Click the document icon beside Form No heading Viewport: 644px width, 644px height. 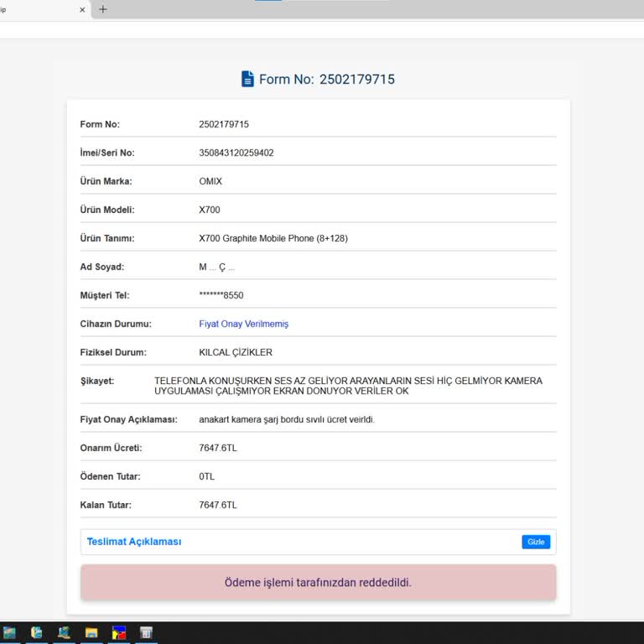247,79
